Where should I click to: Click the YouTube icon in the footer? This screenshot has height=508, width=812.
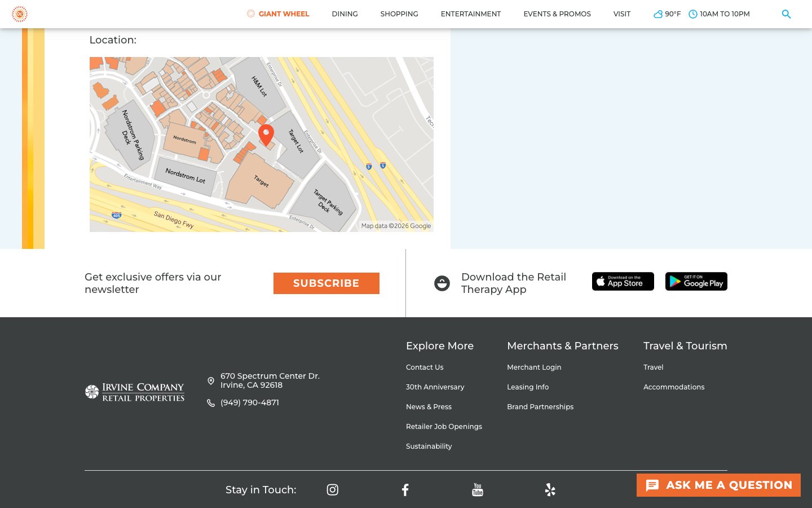[478, 490]
